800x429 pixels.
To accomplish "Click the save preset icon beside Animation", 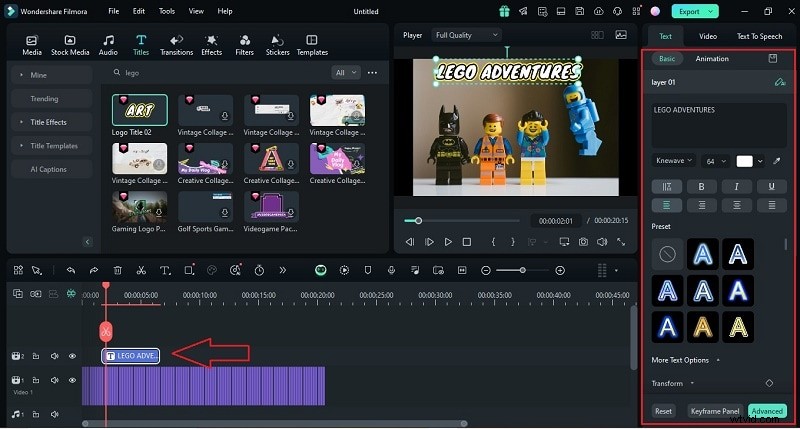I will [x=773, y=59].
